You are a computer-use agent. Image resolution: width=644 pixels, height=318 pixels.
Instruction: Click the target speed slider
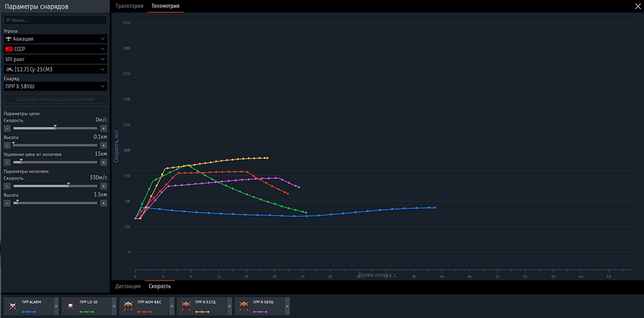(x=55, y=129)
